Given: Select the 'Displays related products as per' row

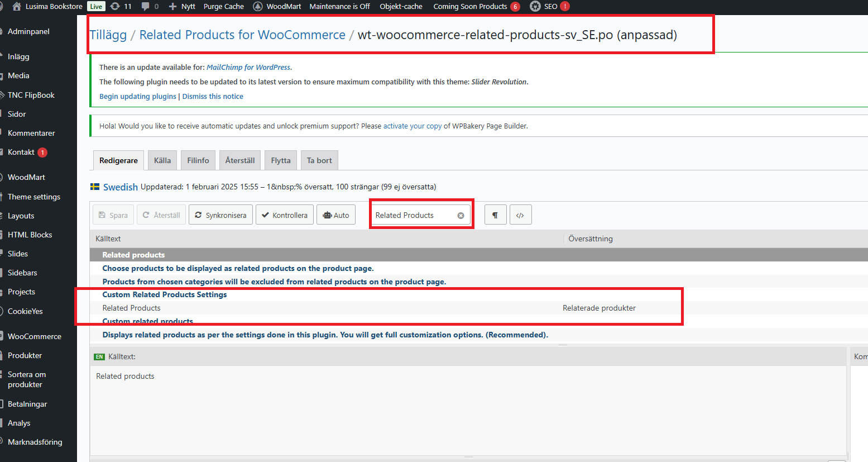Looking at the screenshot, I should (479, 335).
